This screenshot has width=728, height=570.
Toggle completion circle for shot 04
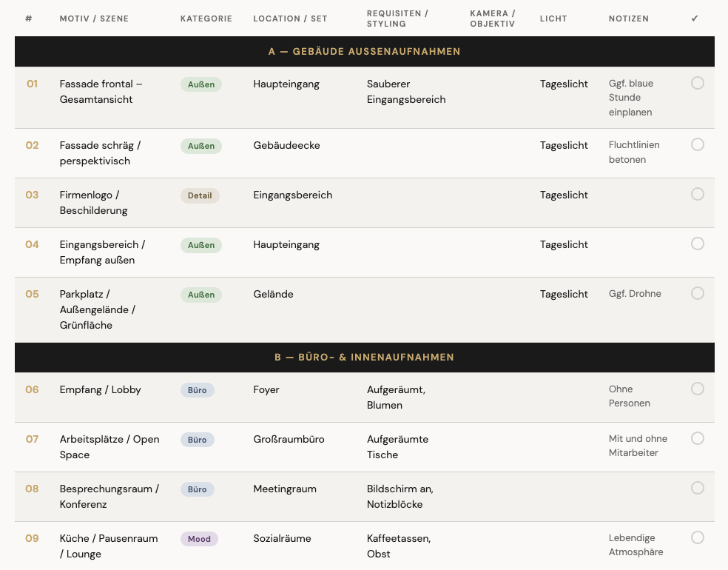click(x=697, y=244)
